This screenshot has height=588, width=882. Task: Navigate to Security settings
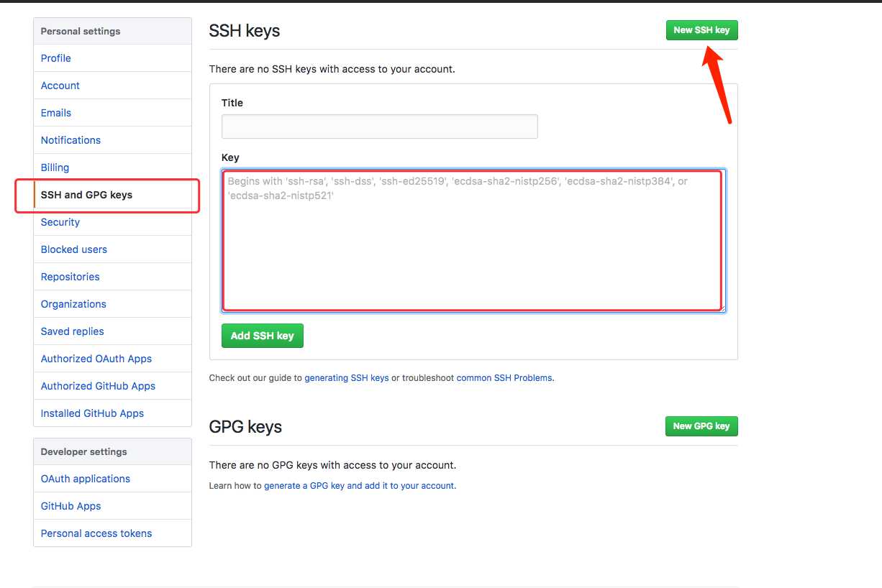tap(60, 222)
